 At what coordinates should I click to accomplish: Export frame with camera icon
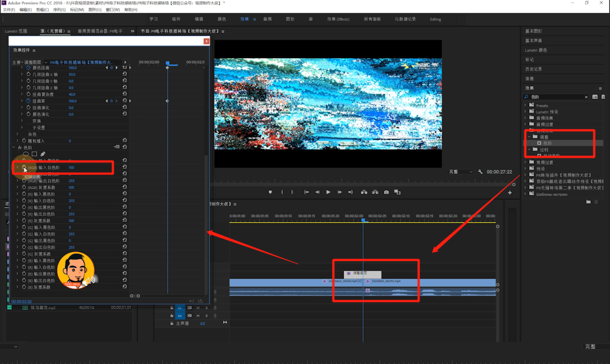(386, 192)
